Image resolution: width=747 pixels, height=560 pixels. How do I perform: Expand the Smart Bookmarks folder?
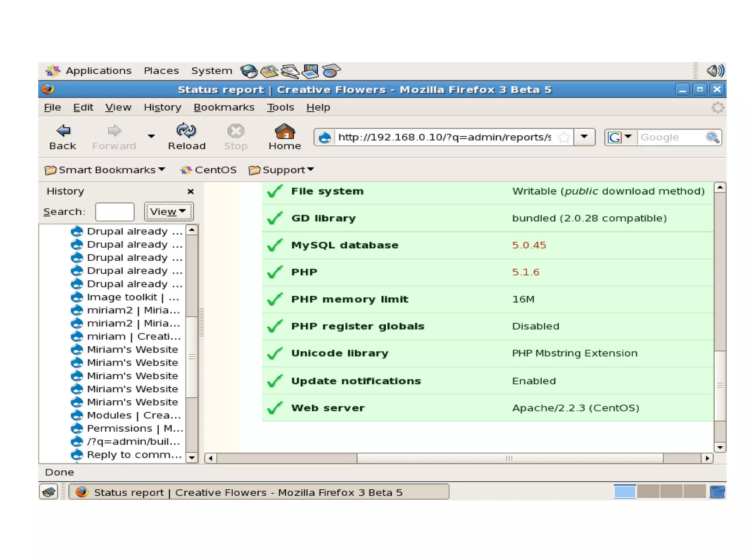click(105, 170)
